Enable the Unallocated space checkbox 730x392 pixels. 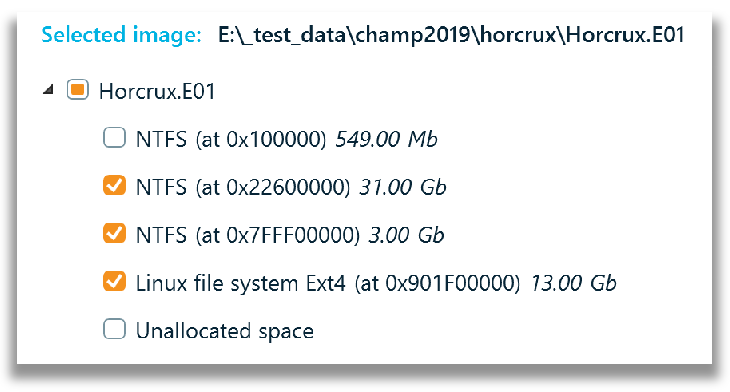(x=114, y=329)
